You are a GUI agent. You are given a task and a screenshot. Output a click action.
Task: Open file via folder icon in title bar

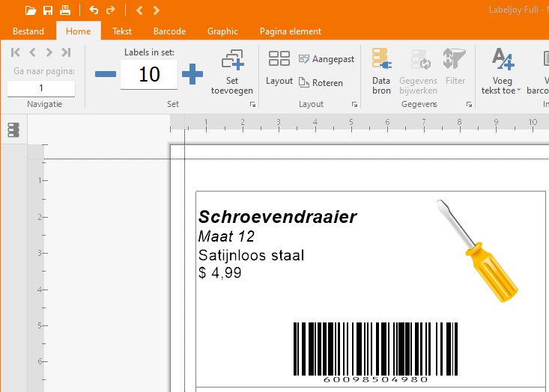pos(31,10)
